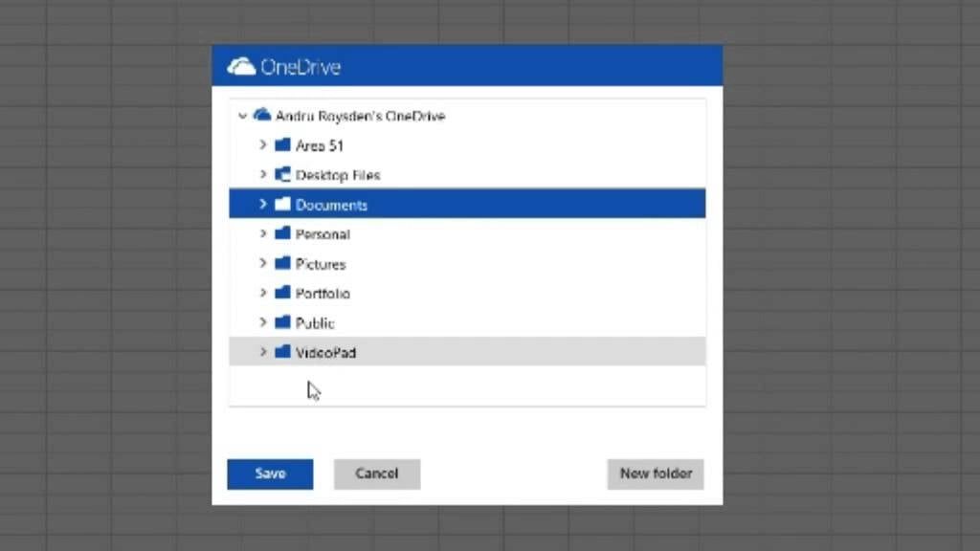
Task: Save to the selected Documents folder
Action: [x=270, y=474]
